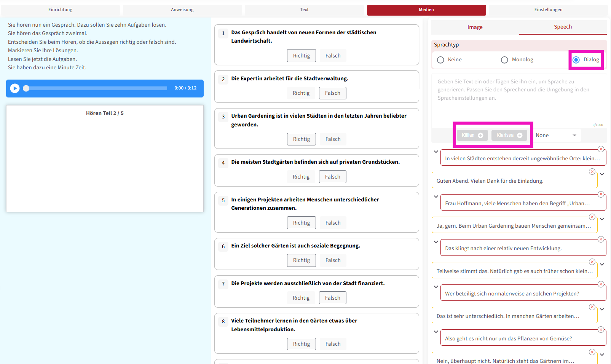This screenshot has height=364, width=611.
Task: Switch to the Einstellungen tab
Action: [548, 10]
